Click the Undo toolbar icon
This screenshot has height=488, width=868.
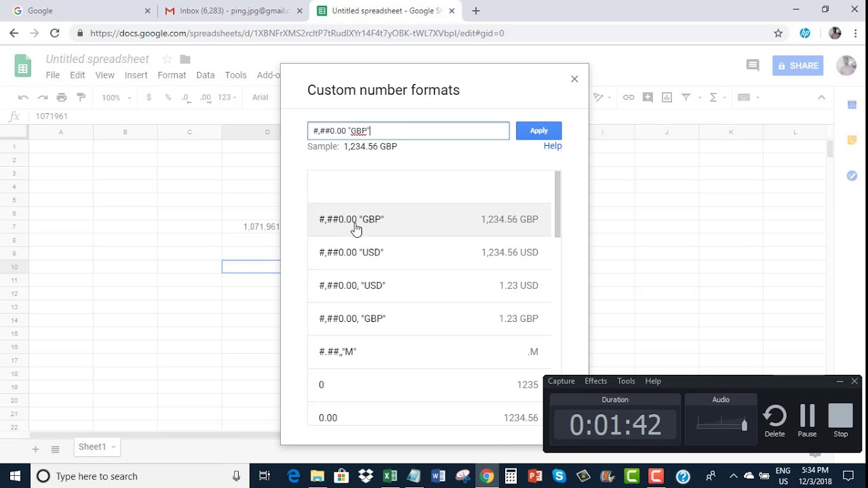pos(23,98)
